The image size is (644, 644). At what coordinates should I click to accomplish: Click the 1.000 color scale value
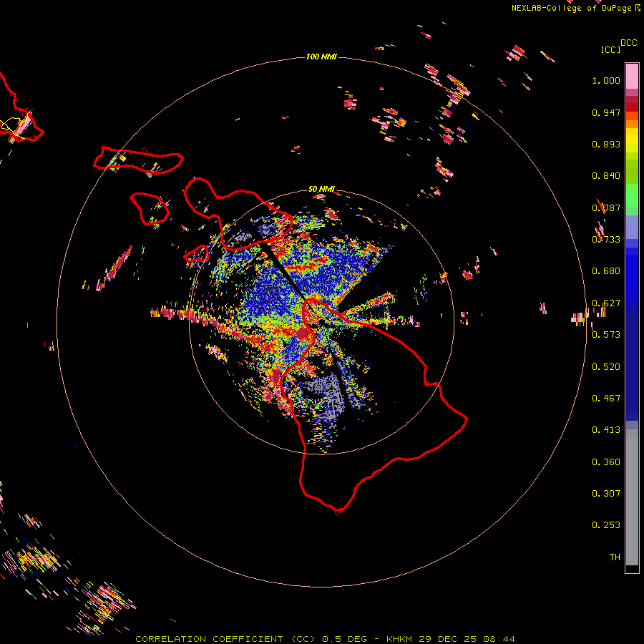tap(606, 80)
